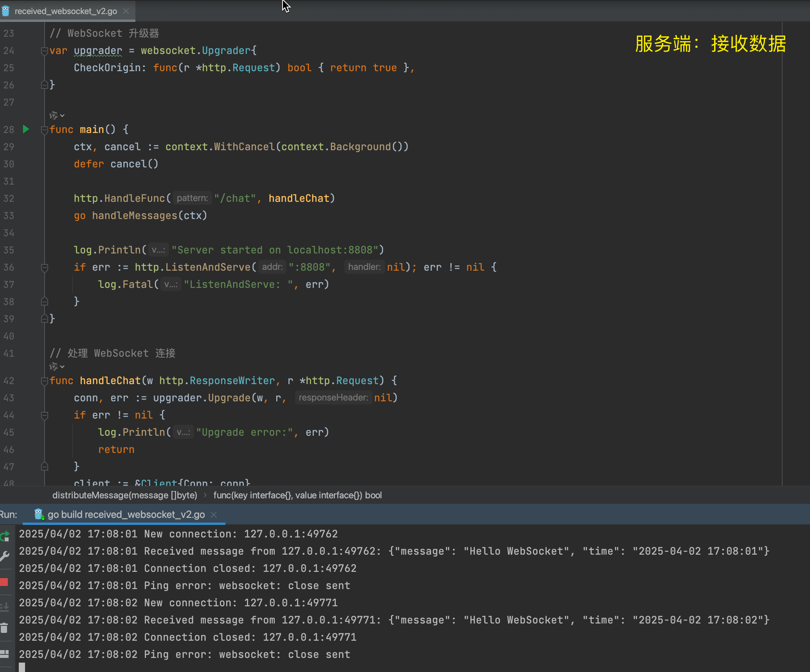810x672 pixels.
Task: Click the AI actions icon above func main
Action: point(54,115)
